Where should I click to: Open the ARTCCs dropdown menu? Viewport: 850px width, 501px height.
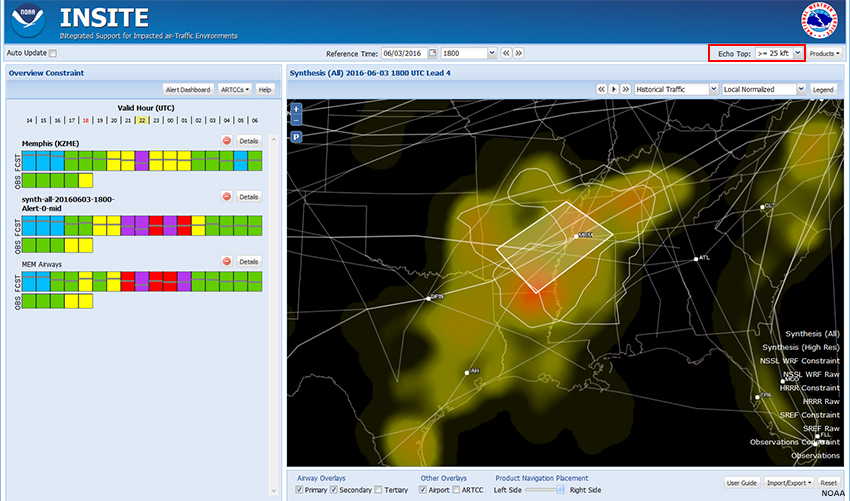235,89
